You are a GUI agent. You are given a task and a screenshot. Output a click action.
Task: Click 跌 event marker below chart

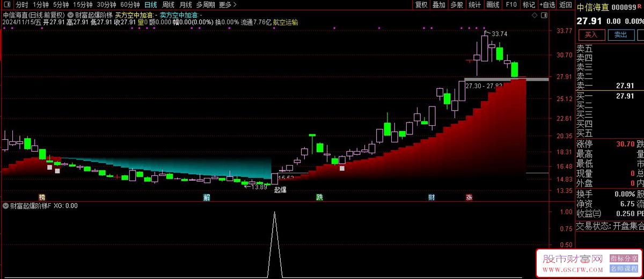(320, 197)
